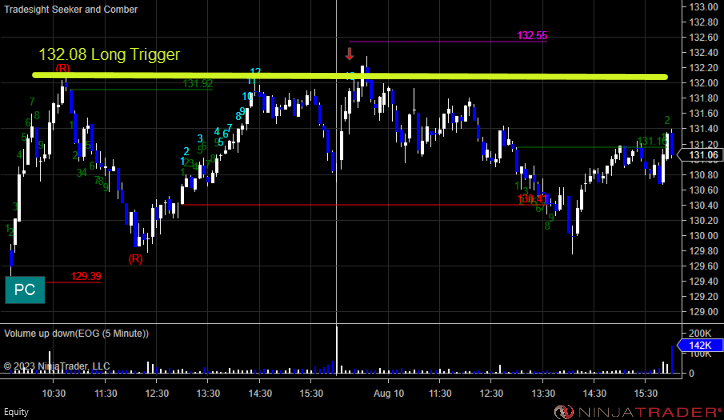Click the Equity label at bottom left
The image size is (724, 420).
(16, 412)
